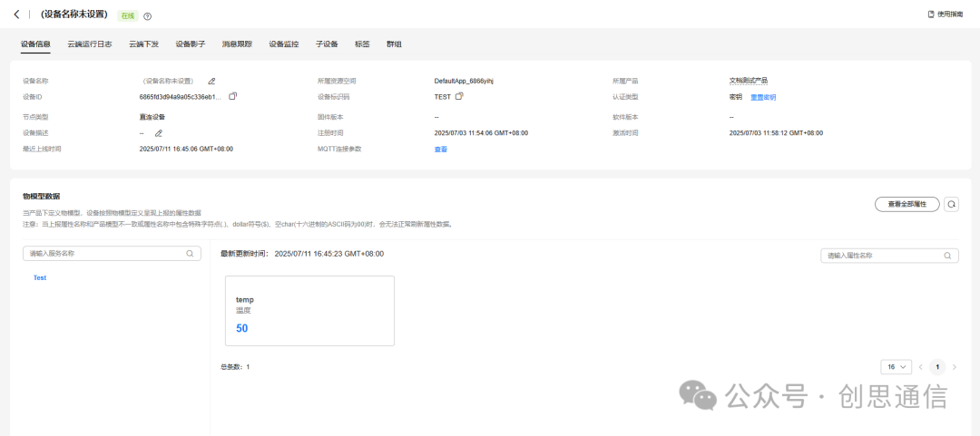Viewport: 980px width, 436px height.
Task: Select the 设备信息 tab
Action: tap(35, 44)
